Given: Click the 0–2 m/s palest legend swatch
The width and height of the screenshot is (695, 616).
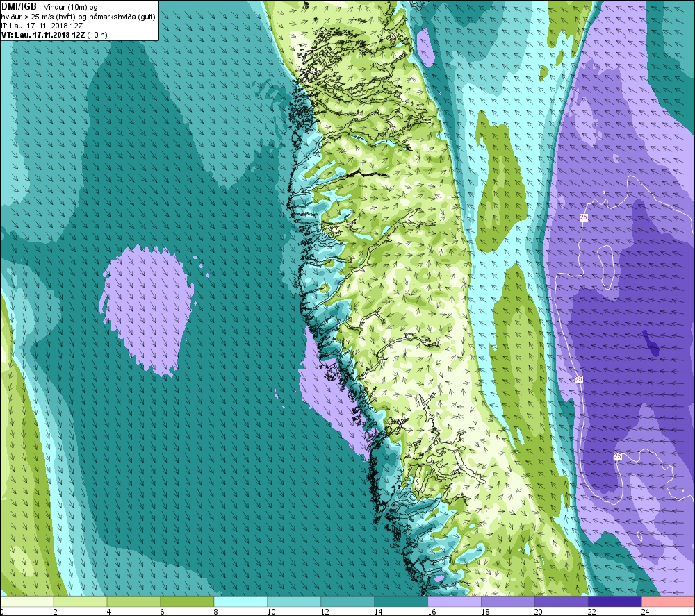Looking at the screenshot, I should point(26,601).
